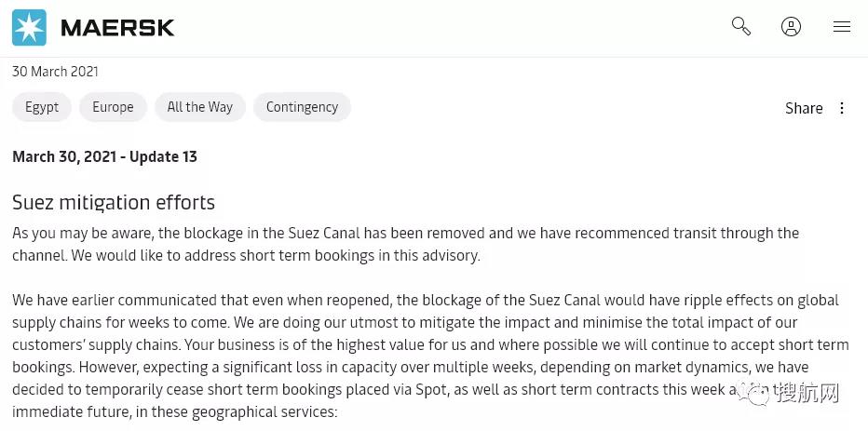Click the line ending 'geographical services:'
The width and height of the screenshot is (868, 431).
[175, 411]
